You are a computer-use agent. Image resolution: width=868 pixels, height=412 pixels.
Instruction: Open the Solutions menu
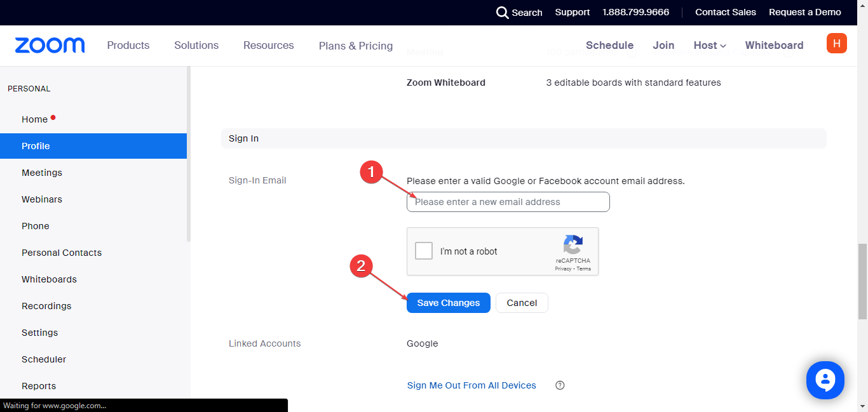pos(196,45)
